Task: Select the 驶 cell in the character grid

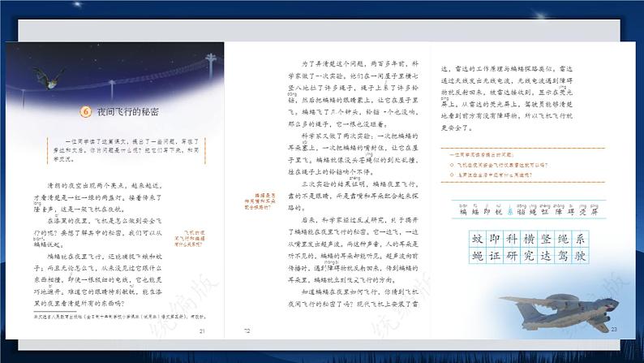Action: (581, 255)
